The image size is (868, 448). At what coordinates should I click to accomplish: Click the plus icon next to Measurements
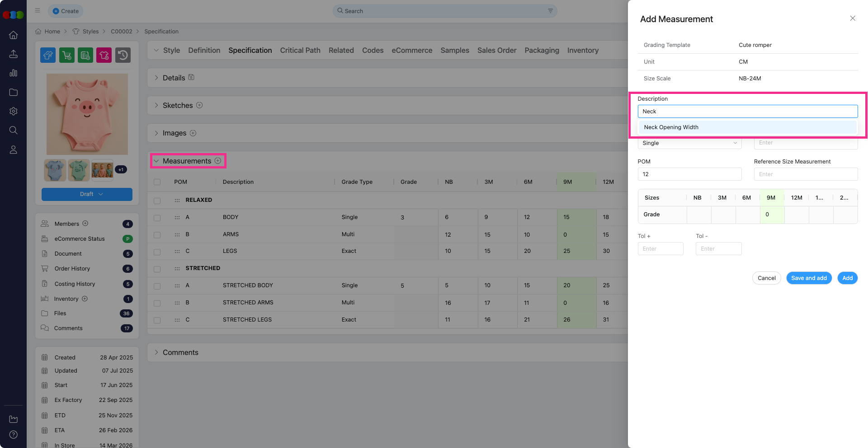[x=218, y=161]
